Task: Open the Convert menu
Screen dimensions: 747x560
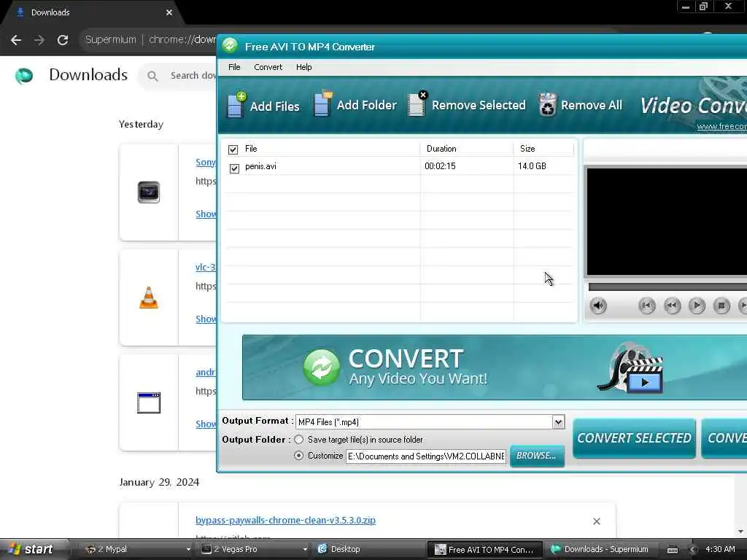Action: [x=268, y=67]
